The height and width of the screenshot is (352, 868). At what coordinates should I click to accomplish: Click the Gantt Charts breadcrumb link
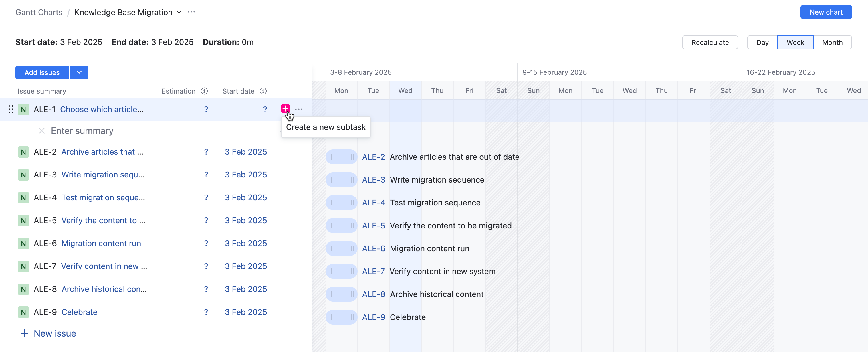[x=39, y=13]
